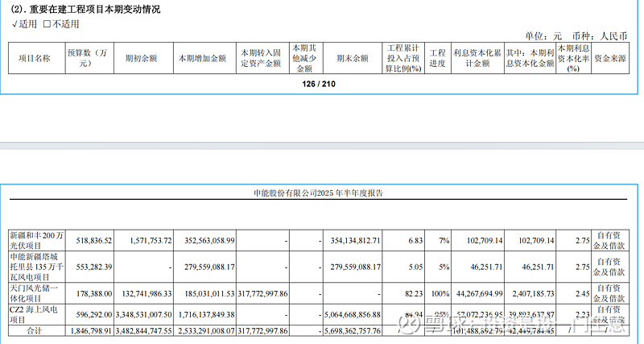Click budget ratio 6.83
This screenshot has width=644, height=344.
[415, 240]
